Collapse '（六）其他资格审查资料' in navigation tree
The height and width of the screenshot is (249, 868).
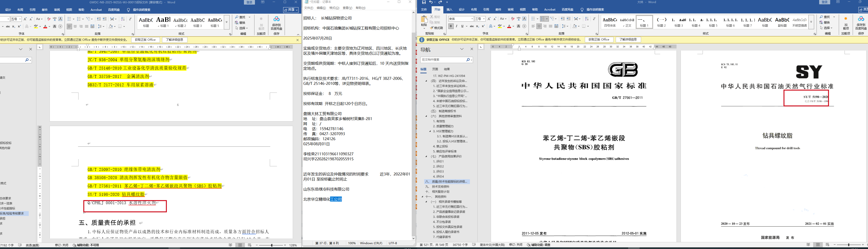click(x=426, y=116)
